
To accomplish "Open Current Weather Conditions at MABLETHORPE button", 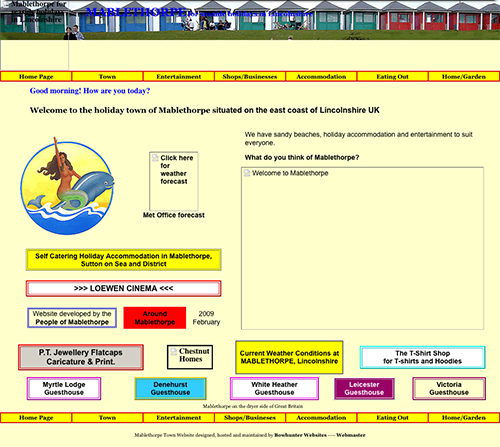I will click(289, 357).
